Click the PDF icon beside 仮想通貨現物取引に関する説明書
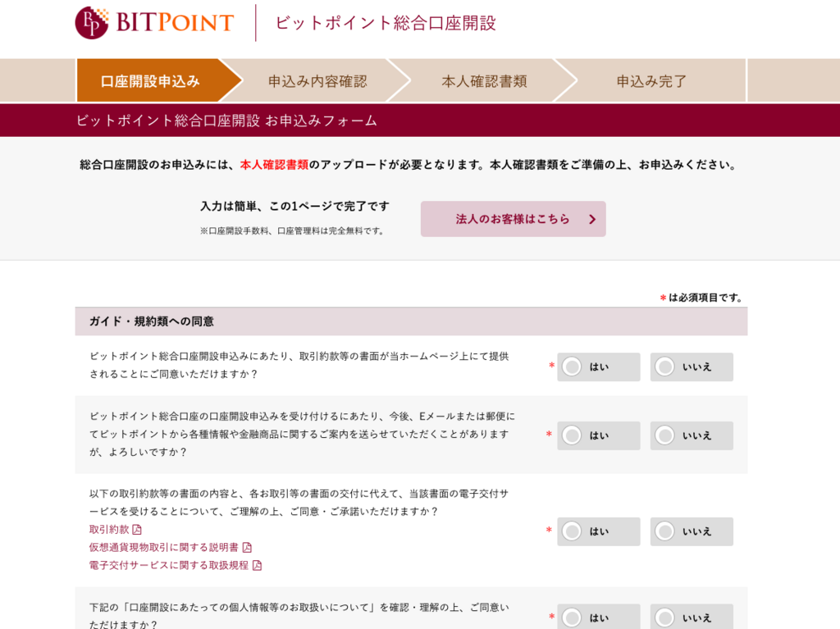Viewport: 840px width, 629px height. click(247, 547)
